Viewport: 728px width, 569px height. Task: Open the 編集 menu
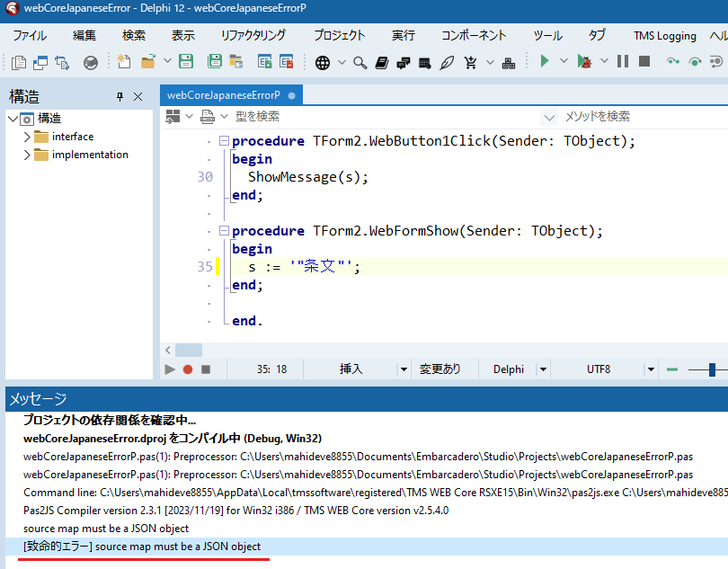[x=84, y=35]
